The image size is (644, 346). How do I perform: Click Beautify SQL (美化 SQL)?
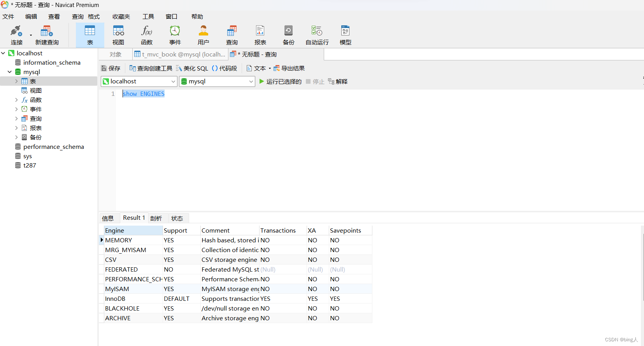coord(192,68)
